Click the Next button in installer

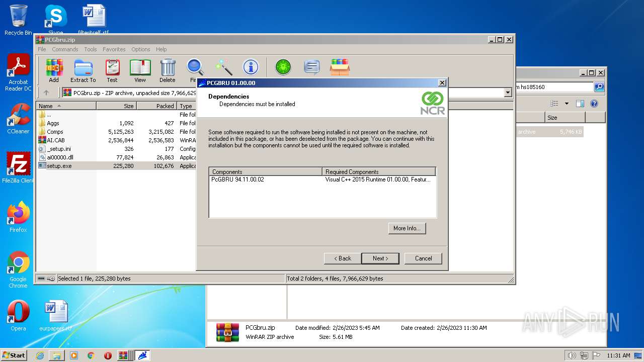(380, 258)
